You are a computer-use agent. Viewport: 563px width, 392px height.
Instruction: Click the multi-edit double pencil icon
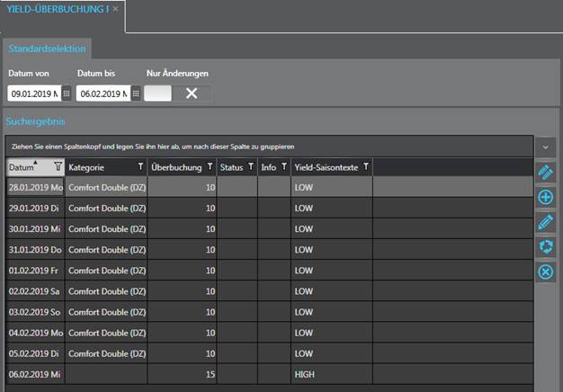click(545, 172)
